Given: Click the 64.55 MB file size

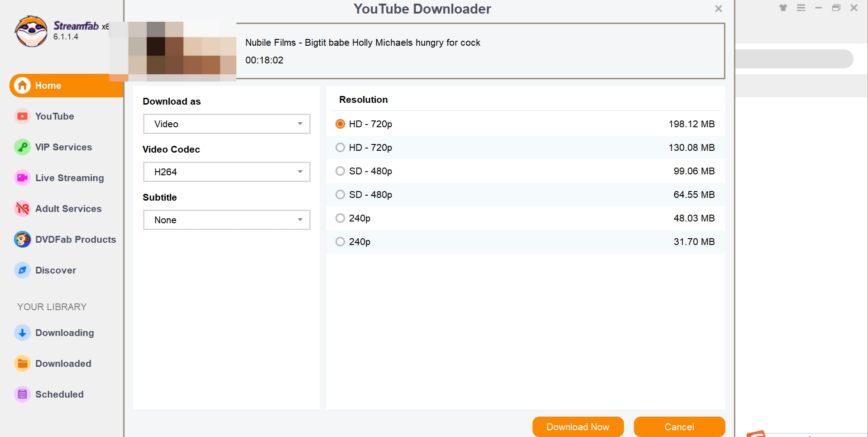Looking at the screenshot, I should pos(694,195).
